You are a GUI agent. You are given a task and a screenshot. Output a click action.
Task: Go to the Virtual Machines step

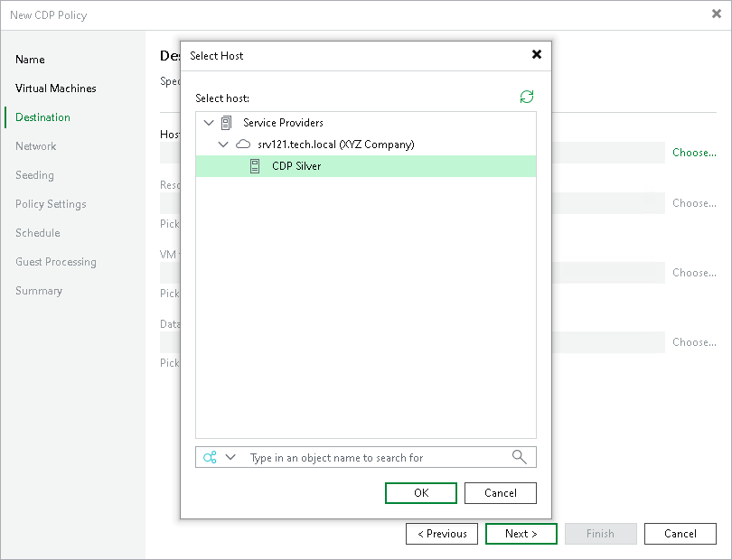pos(55,88)
